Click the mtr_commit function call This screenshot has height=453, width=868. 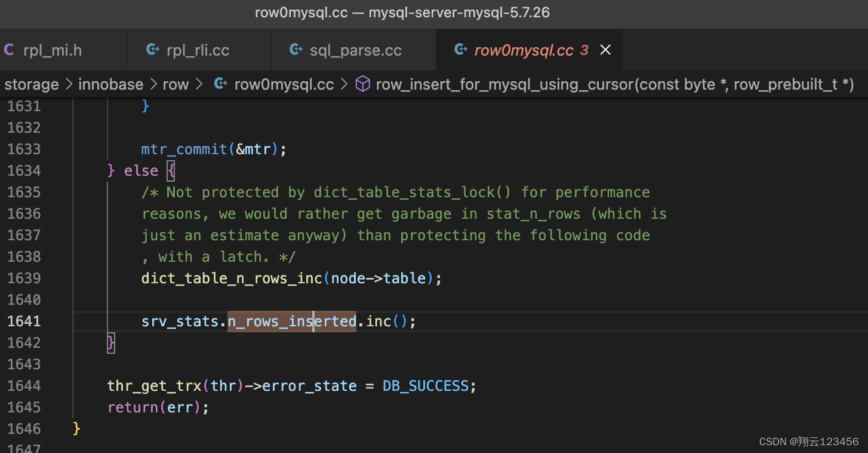(x=184, y=149)
